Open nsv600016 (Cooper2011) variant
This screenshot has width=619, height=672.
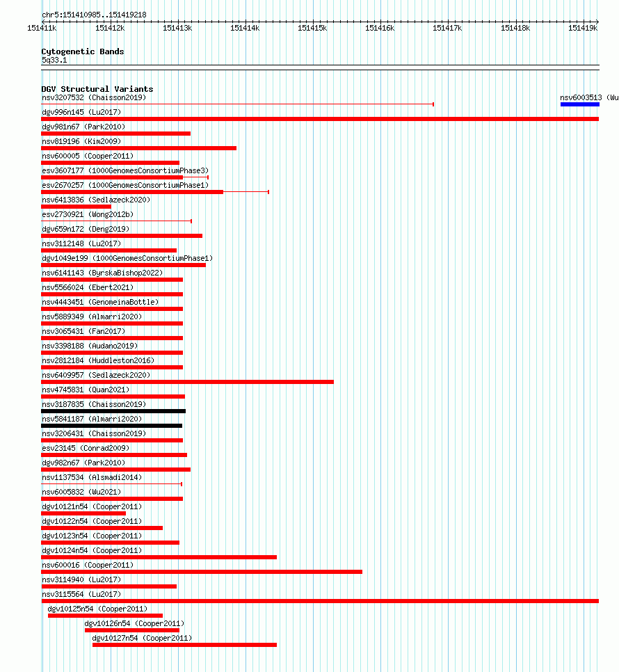pyautogui.click(x=88, y=565)
